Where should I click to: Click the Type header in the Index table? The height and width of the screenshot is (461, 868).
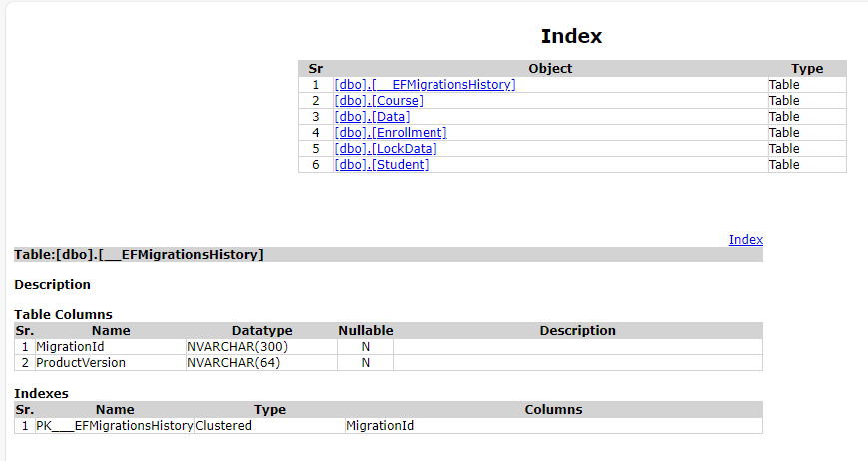point(807,69)
